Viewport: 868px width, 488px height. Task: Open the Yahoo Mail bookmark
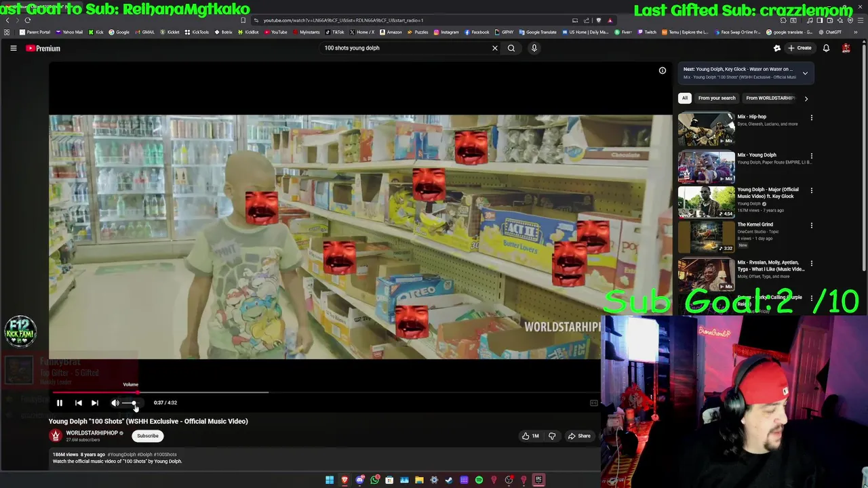(69, 32)
